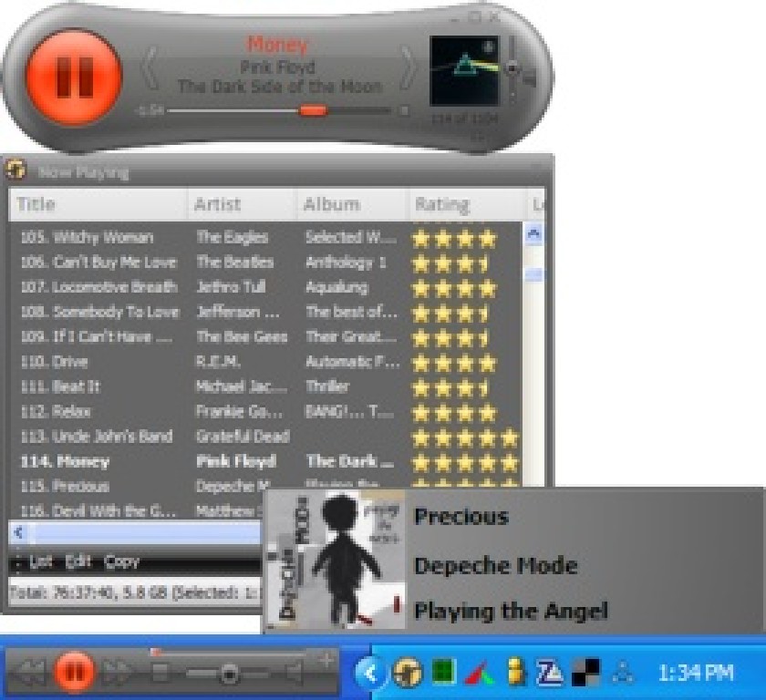The width and height of the screenshot is (766, 700).
Task: Select track 107. Locomotive Breath
Action: click(98, 287)
